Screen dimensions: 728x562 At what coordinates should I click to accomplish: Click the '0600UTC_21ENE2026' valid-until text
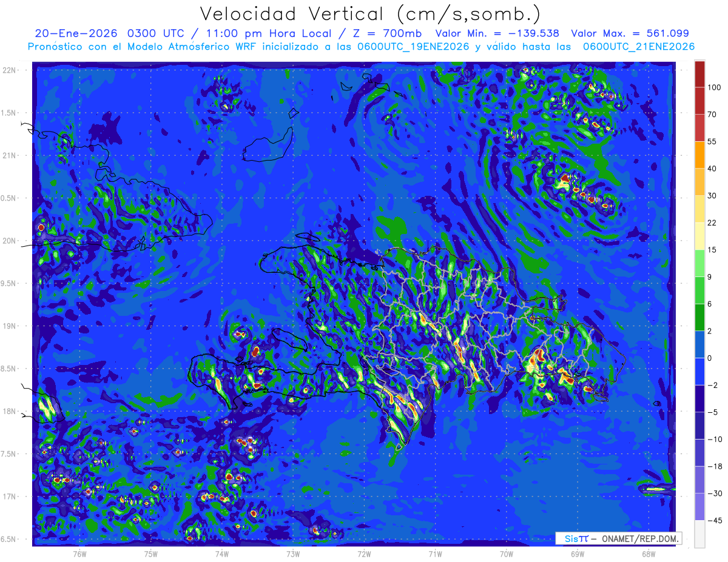(639, 47)
